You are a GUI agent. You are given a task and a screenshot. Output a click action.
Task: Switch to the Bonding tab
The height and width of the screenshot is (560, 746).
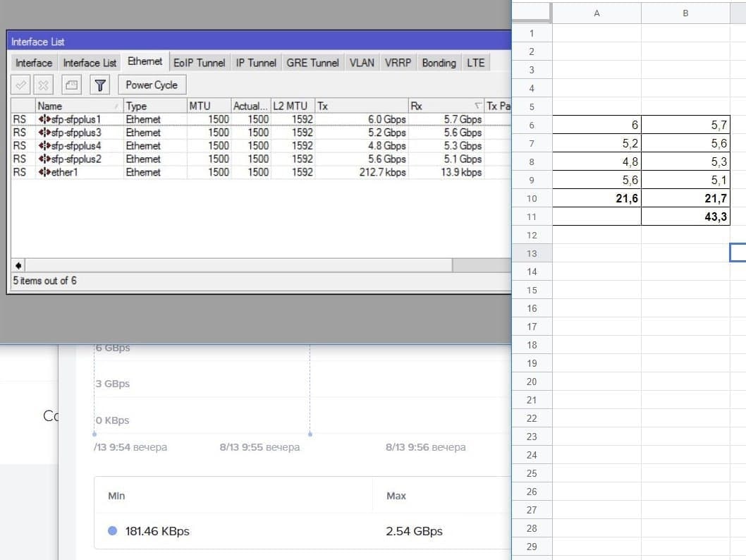(x=439, y=63)
